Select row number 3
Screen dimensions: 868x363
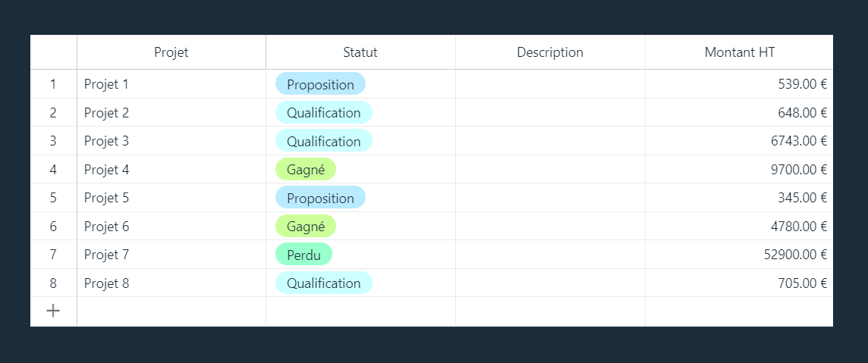tap(53, 141)
